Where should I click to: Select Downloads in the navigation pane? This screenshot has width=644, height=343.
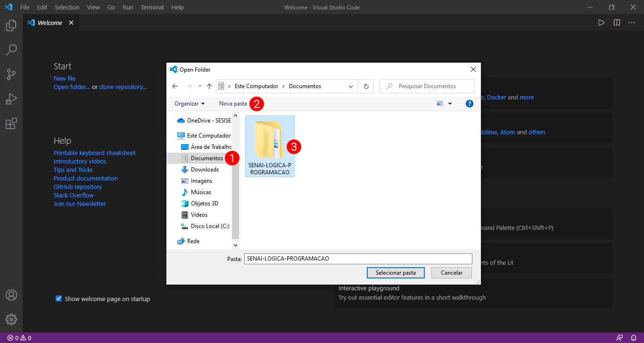(x=205, y=170)
